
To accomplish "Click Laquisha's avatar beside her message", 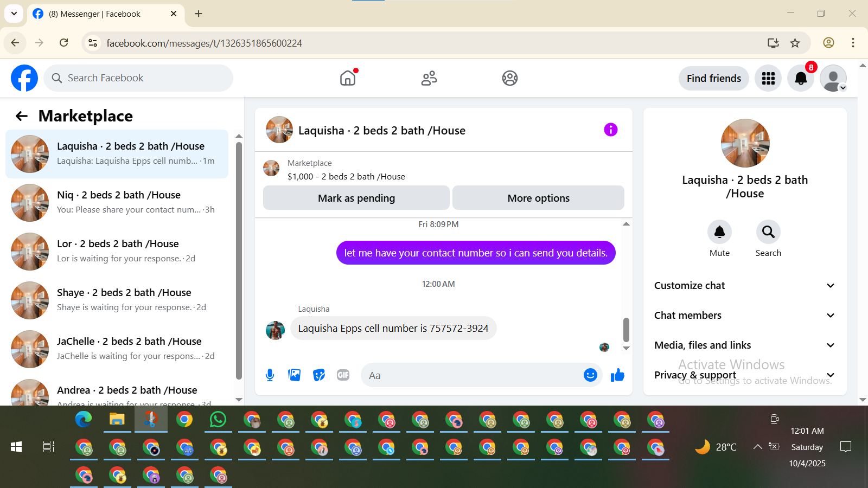I will (275, 330).
